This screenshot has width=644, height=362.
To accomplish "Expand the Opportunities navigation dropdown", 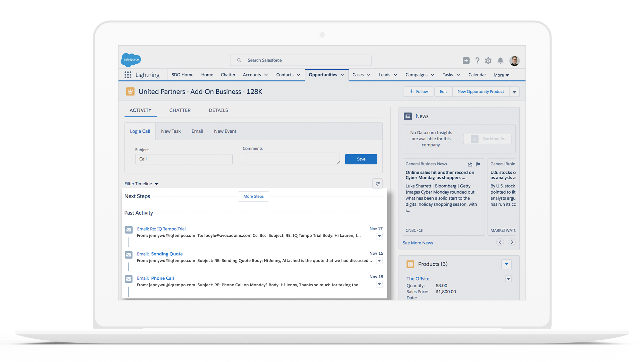I will click(x=343, y=74).
